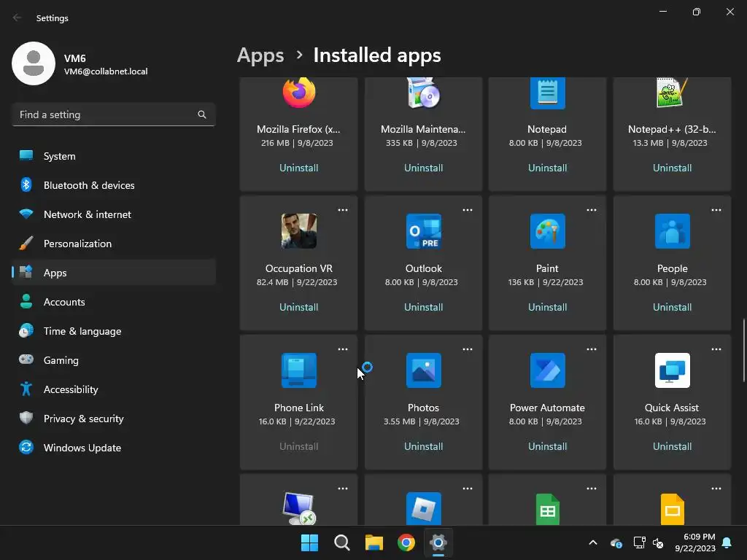747x560 pixels.
Task: Click the Phone Link app icon
Action: [298, 370]
